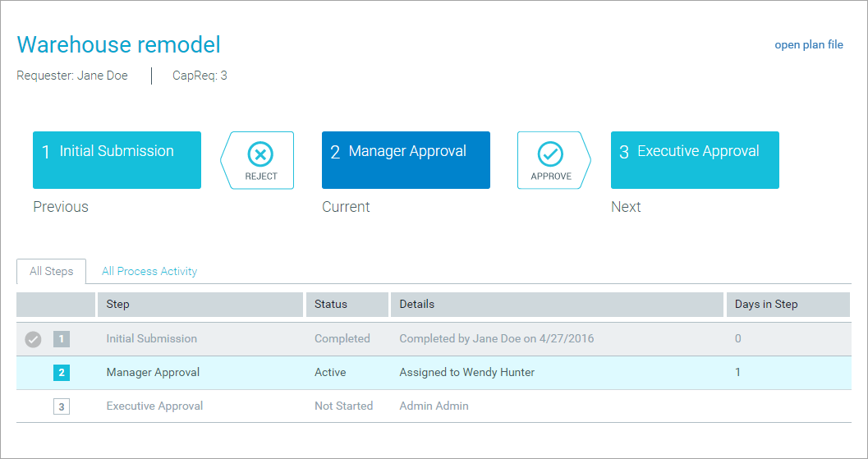Click the completed checkmark icon beside Initial Submission
The height and width of the screenshot is (459, 868).
click(x=33, y=339)
